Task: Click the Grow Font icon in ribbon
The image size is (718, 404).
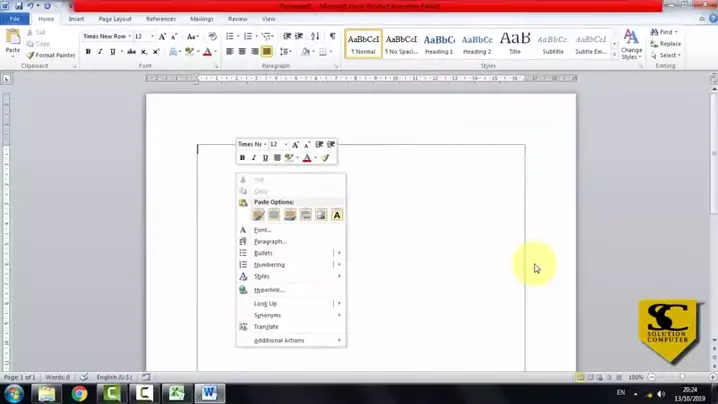Action: (163, 36)
